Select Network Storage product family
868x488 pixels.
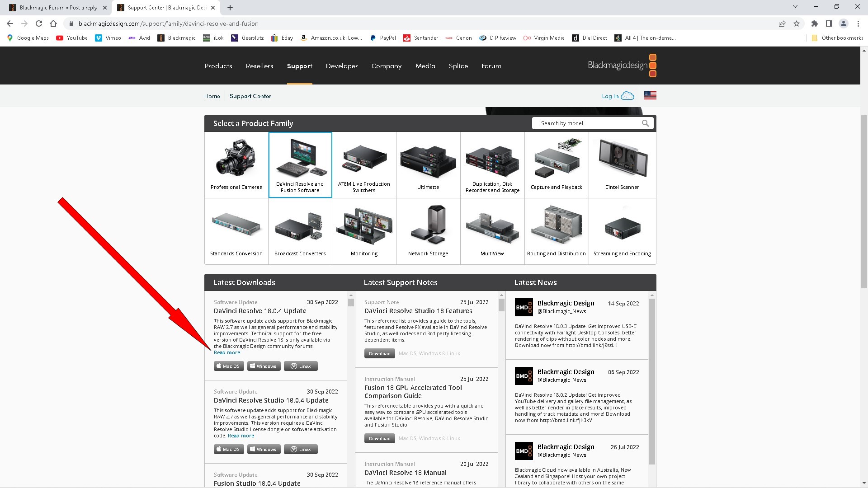click(x=428, y=231)
